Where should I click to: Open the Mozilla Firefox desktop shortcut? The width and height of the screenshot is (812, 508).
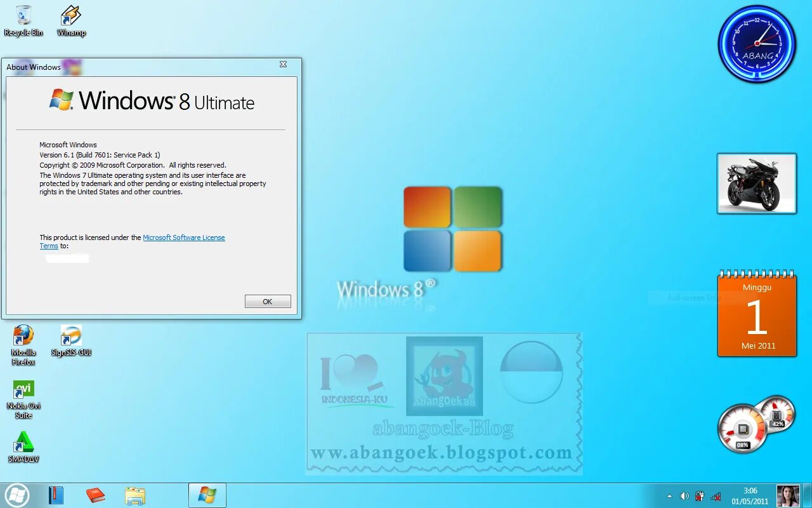pyautogui.click(x=23, y=345)
